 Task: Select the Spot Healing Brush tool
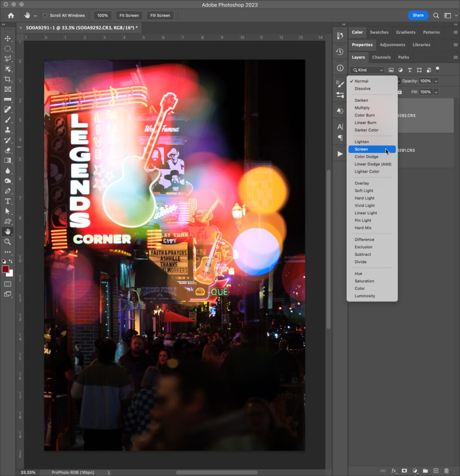[7, 110]
